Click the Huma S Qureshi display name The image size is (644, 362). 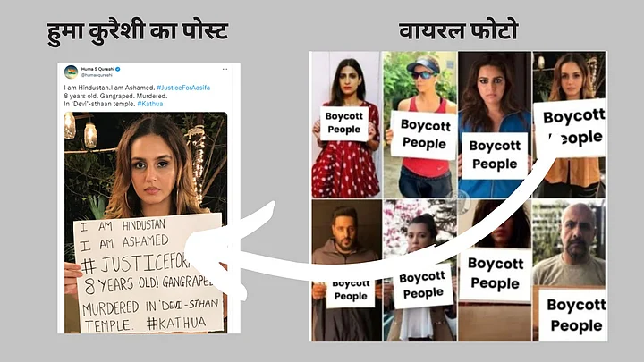[97, 69]
